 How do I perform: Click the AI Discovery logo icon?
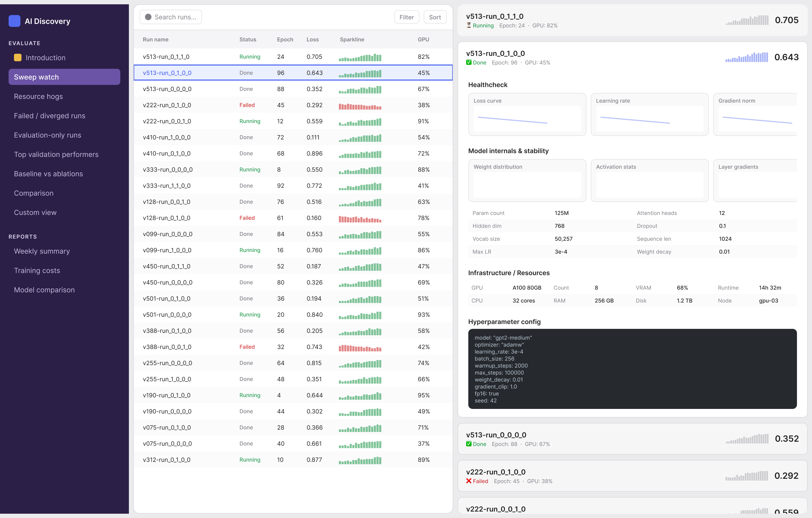click(x=15, y=21)
